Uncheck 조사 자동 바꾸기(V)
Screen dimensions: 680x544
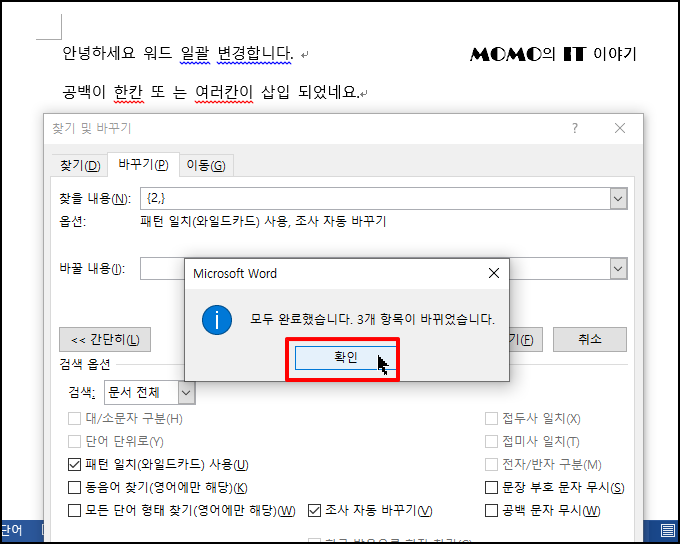314,511
